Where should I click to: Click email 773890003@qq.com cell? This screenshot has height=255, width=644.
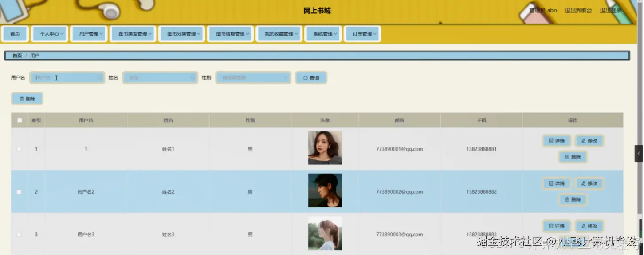399,235
